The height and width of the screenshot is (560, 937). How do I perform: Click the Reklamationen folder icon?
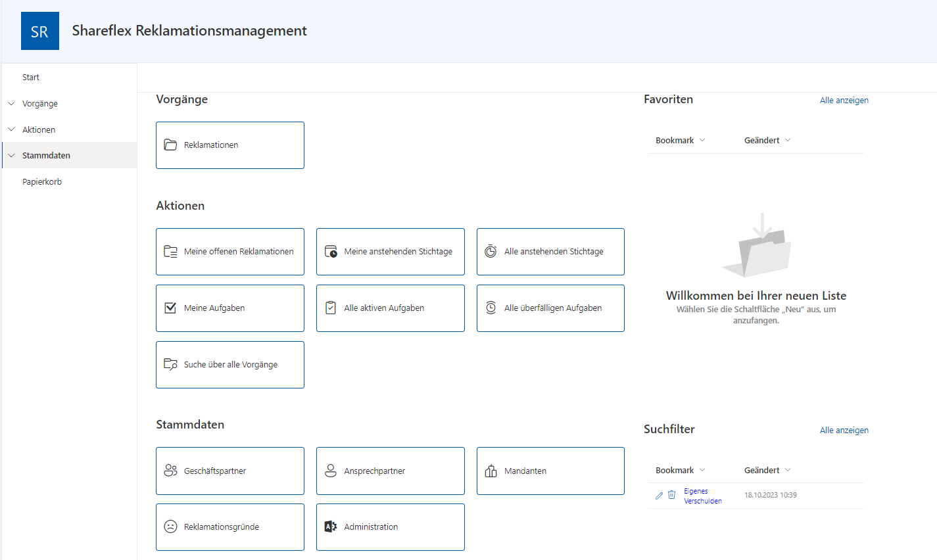(170, 145)
